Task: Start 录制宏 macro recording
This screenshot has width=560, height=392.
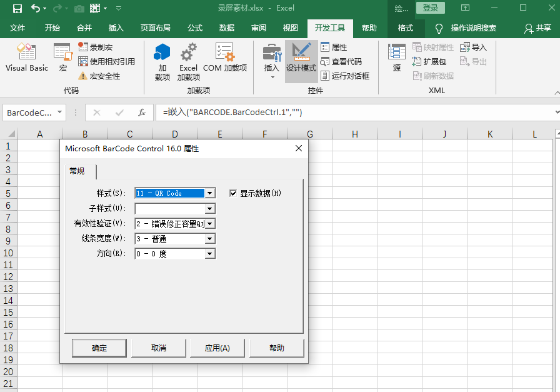Action: click(96, 47)
